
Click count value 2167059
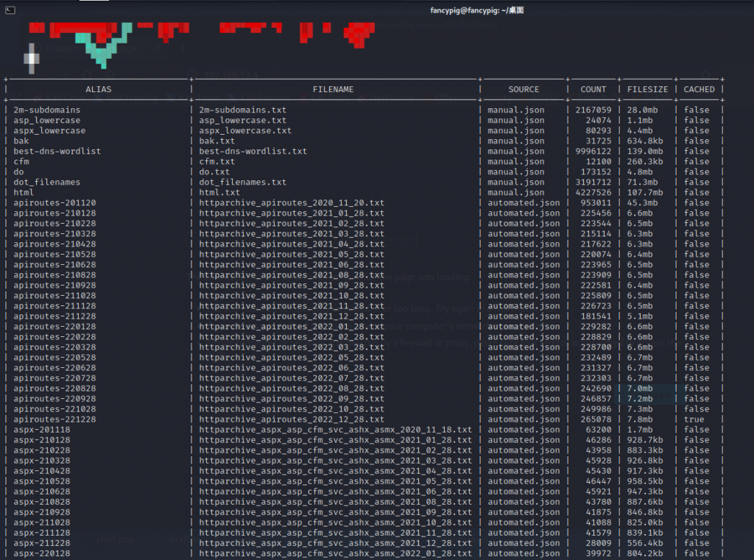click(593, 110)
